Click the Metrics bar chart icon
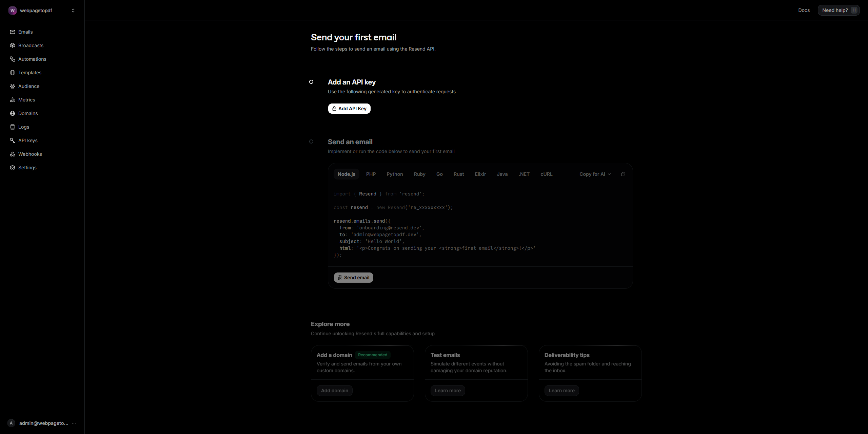This screenshot has width=868, height=434. (x=13, y=100)
